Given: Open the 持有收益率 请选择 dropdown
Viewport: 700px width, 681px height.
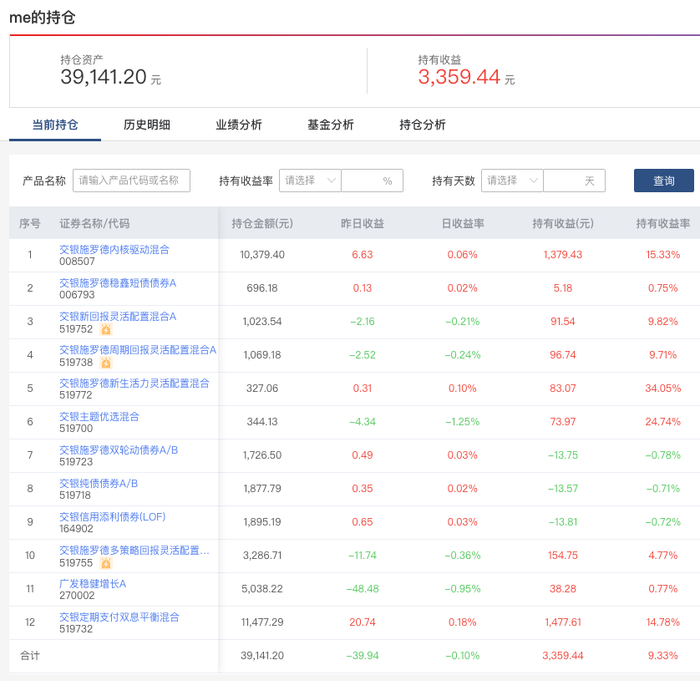Looking at the screenshot, I should 310,180.
